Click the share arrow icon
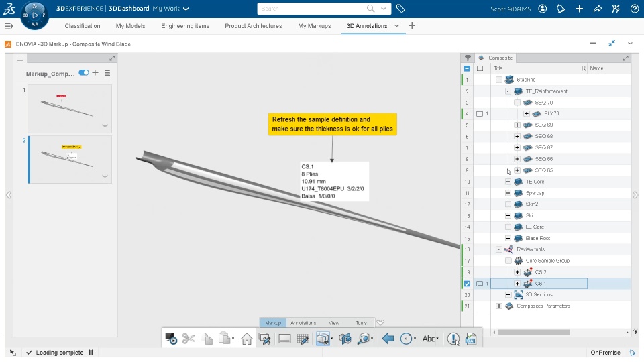This screenshot has width=644, height=362. (x=598, y=9)
